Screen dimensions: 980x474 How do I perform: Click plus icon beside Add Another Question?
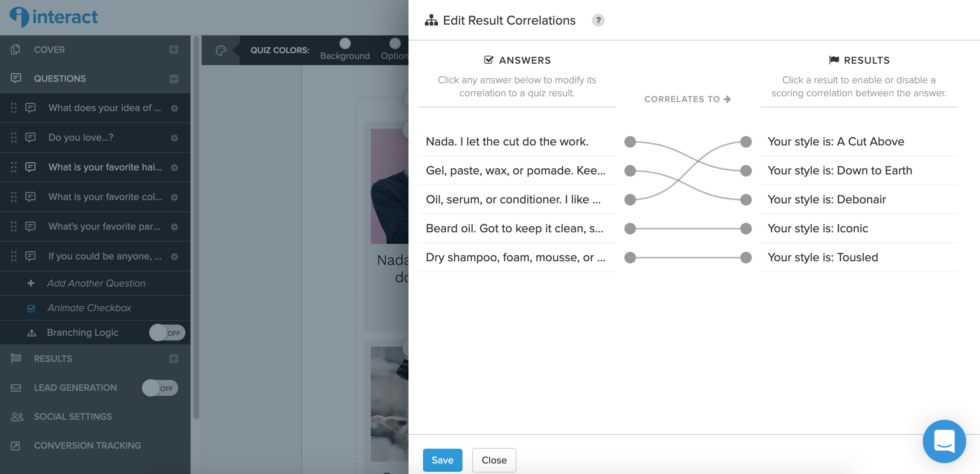coord(31,283)
